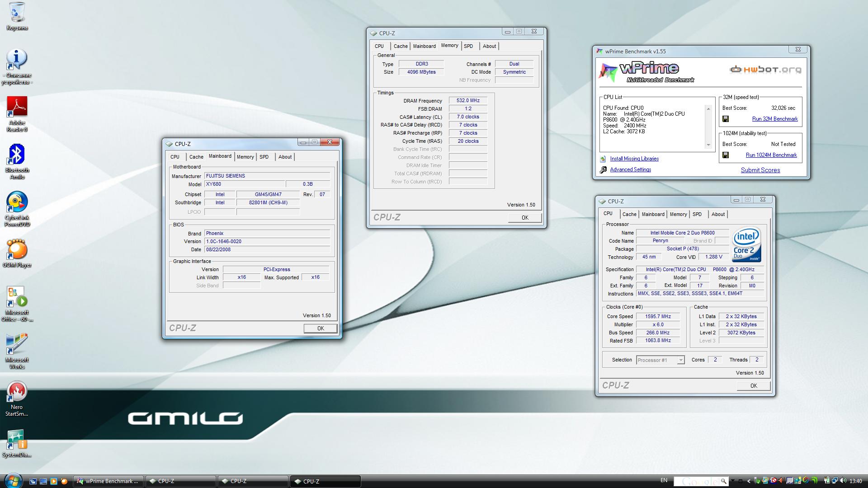Select Mainboard tab in Memory CPU-Z window
The width and height of the screenshot is (868, 488).
tap(424, 46)
